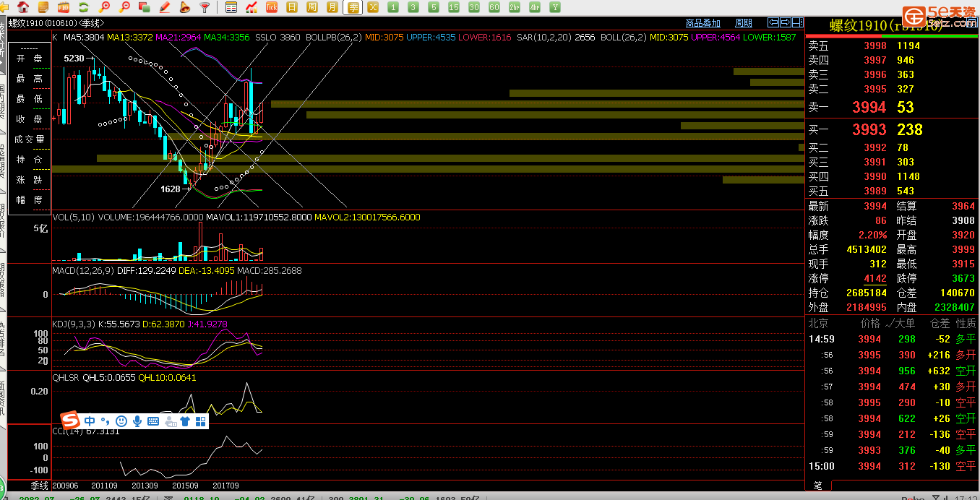The image size is (980, 500).
Task: Switch to 15-minute period
Action: 454,7
